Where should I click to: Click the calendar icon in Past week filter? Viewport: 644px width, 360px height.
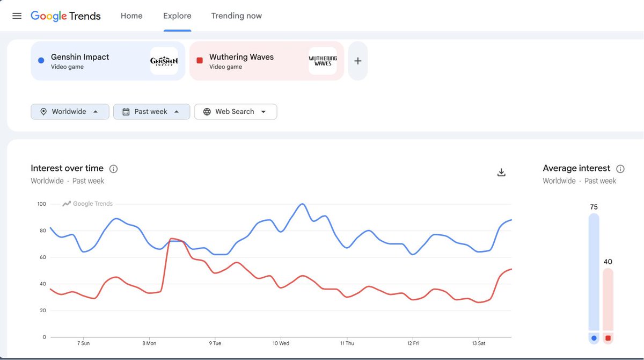[x=126, y=112]
